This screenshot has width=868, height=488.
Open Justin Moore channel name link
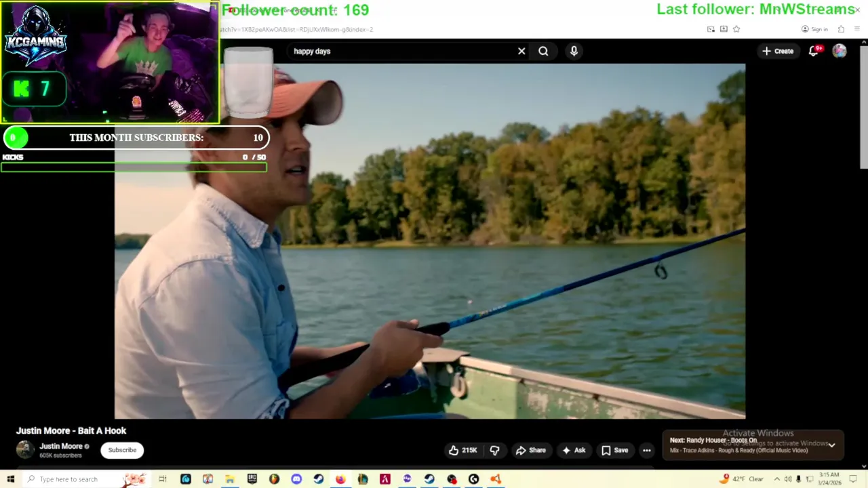(60, 446)
